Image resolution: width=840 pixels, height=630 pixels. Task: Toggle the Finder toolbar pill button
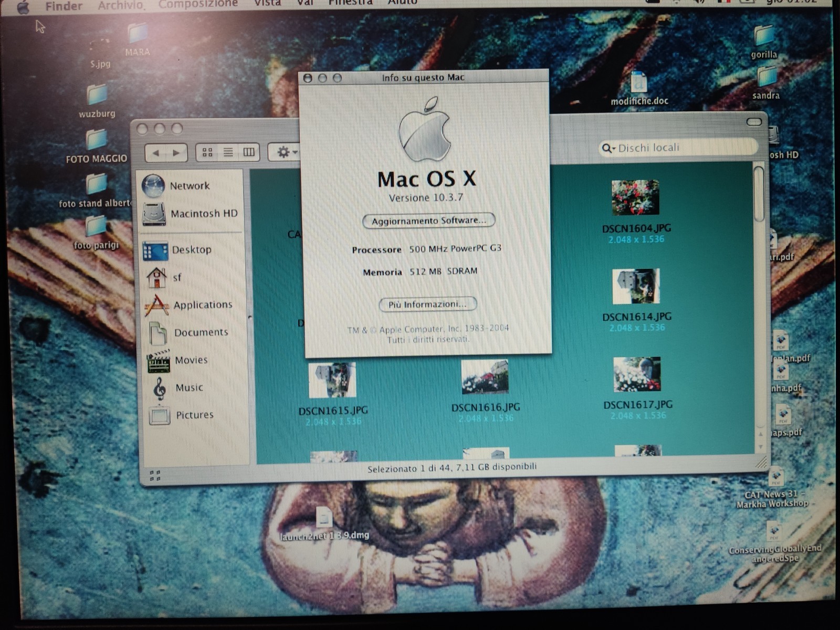pyautogui.click(x=754, y=122)
